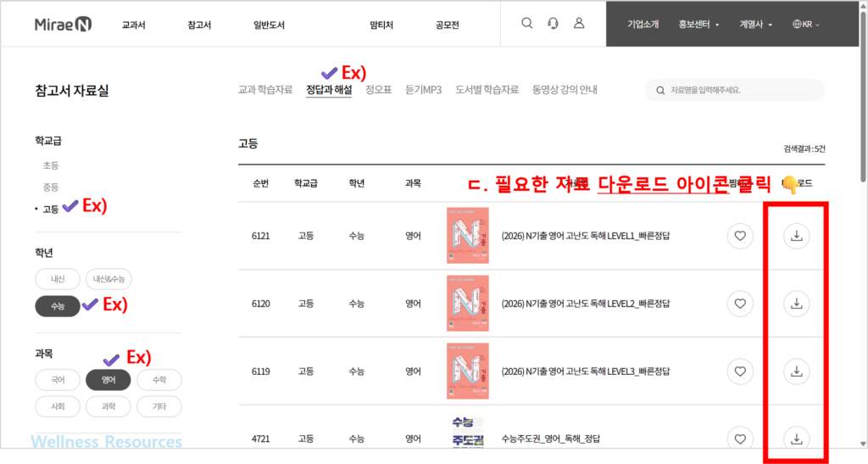The height and width of the screenshot is (464, 868).
Task: Favorite the LEVEL1_빠른정답 item with heart
Action: 740,236
